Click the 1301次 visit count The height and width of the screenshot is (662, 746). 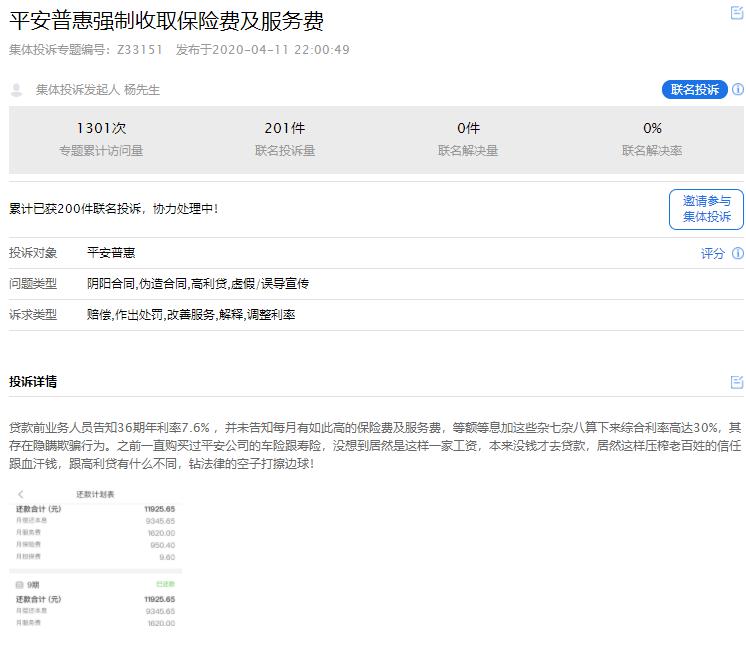click(101, 128)
